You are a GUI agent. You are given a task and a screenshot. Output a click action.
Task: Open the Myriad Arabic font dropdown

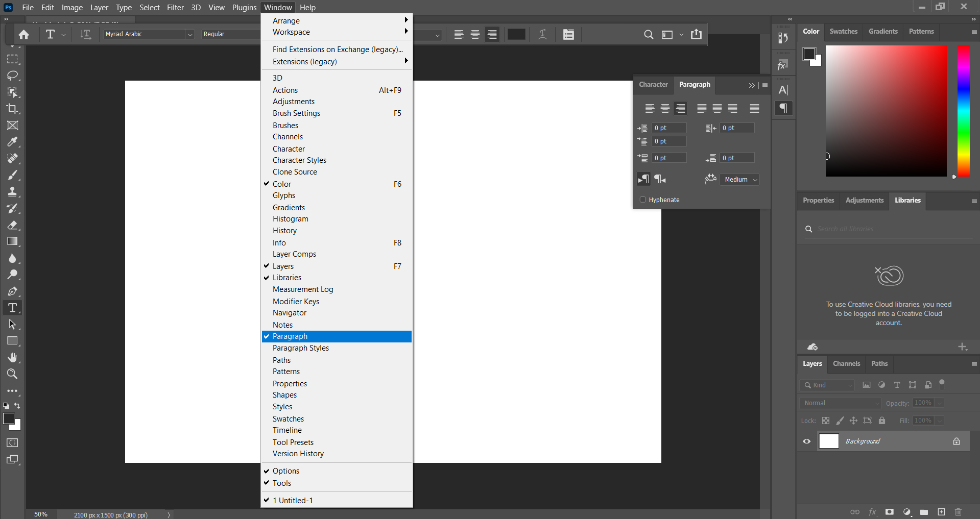tap(190, 34)
